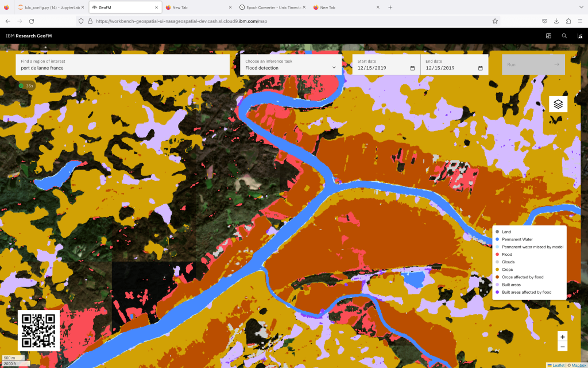Open the map layers panel icon
Image resolution: width=588 pixels, height=368 pixels.
(x=558, y=104)
